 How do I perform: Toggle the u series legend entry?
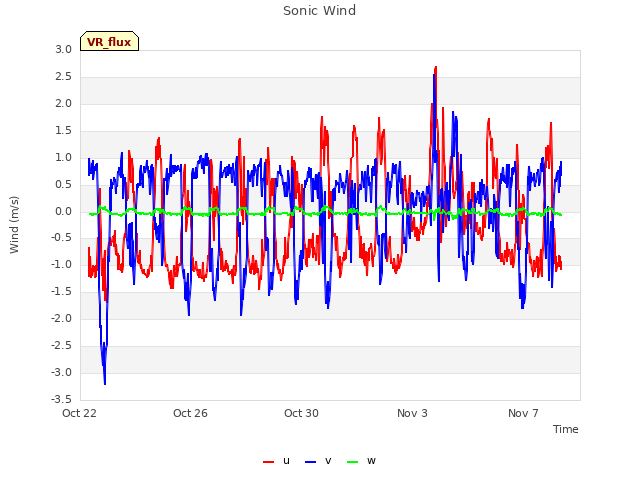(x=276, y=461)
